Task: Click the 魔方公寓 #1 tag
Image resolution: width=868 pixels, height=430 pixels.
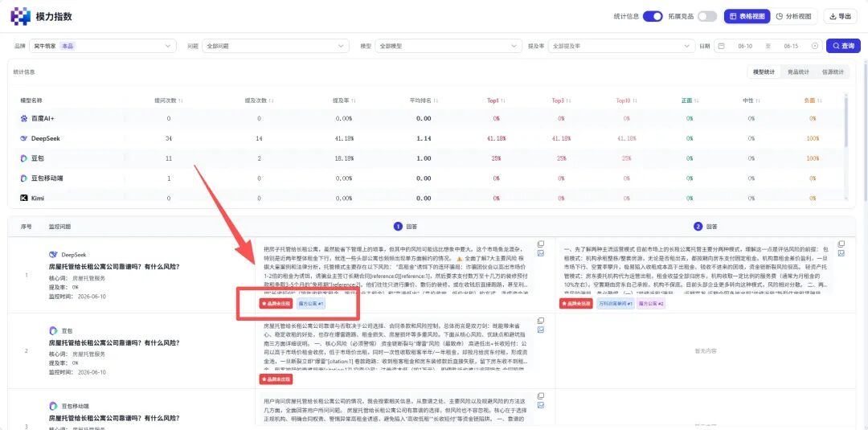Action: point(311,304)
